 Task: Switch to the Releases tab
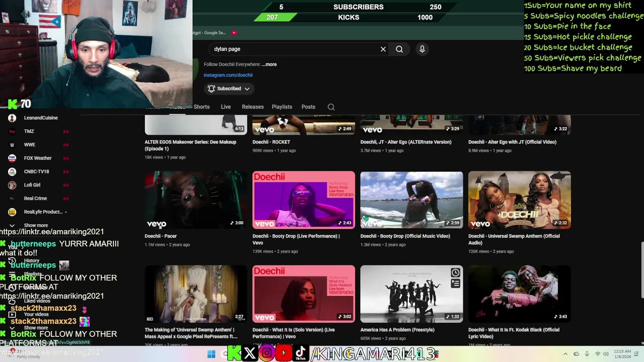click(253, 107)
